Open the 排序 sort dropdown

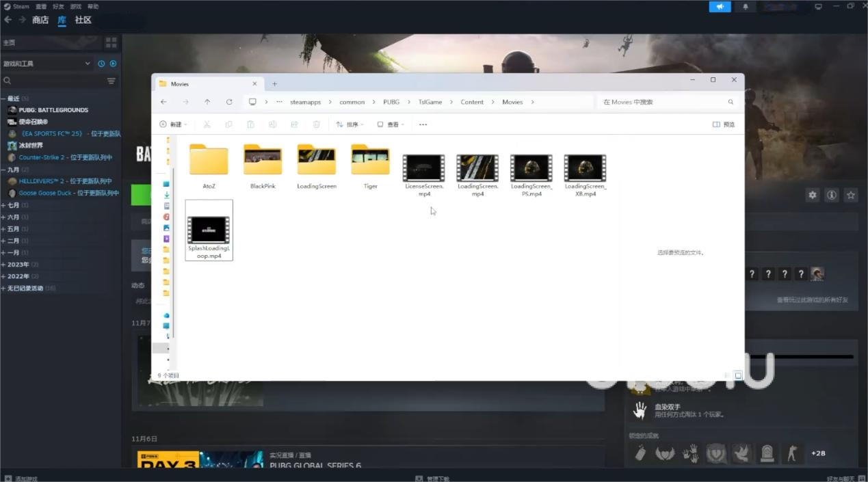point(350,124)
